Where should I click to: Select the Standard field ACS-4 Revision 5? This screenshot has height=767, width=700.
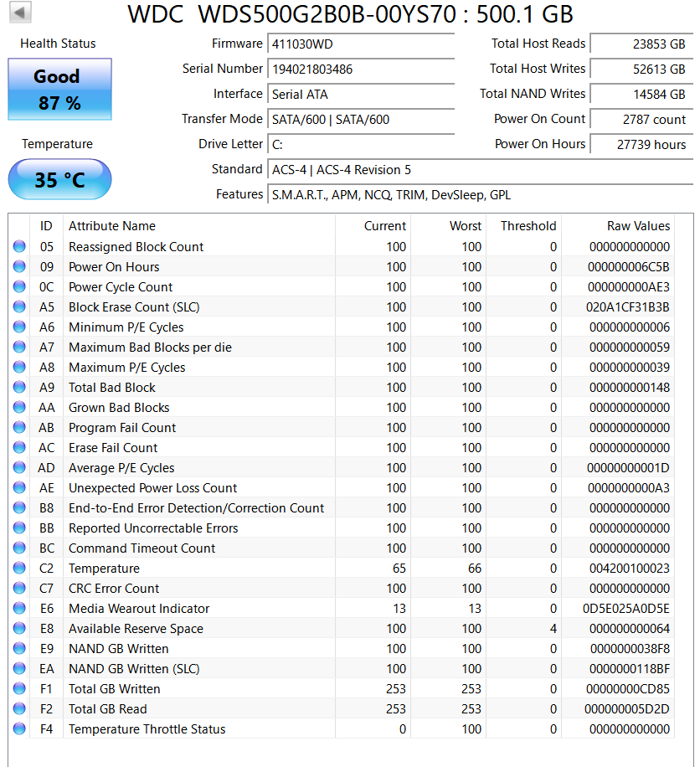(x=481, y=170)
